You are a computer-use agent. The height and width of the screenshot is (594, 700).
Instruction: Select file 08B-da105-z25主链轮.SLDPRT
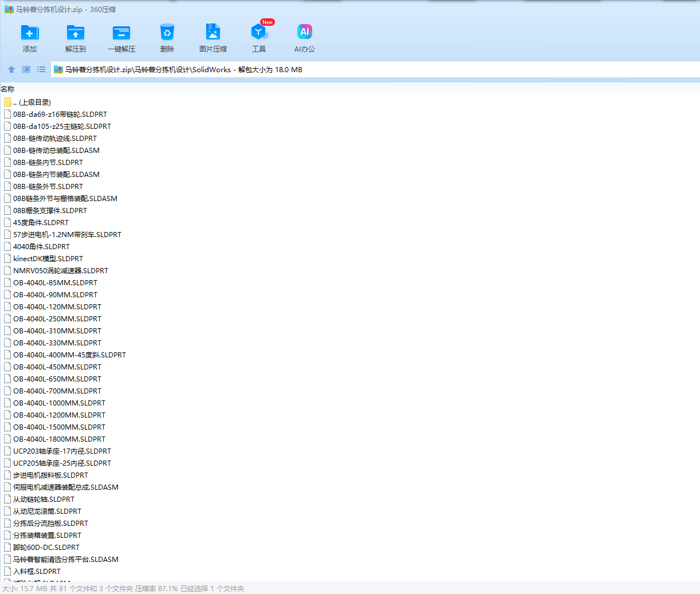tap(62, 127)
